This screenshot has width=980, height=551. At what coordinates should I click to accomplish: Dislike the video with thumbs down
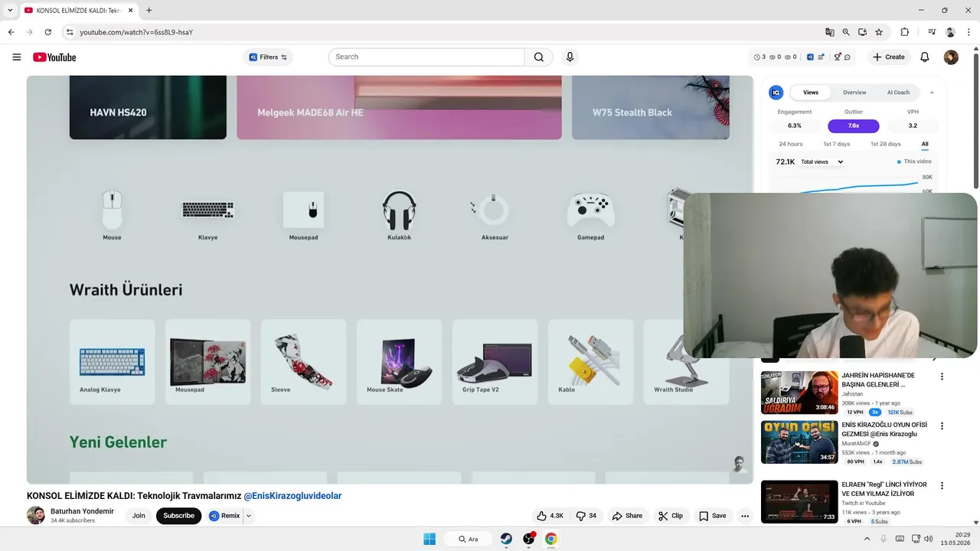pyautogui.click(x=586, y=516)
